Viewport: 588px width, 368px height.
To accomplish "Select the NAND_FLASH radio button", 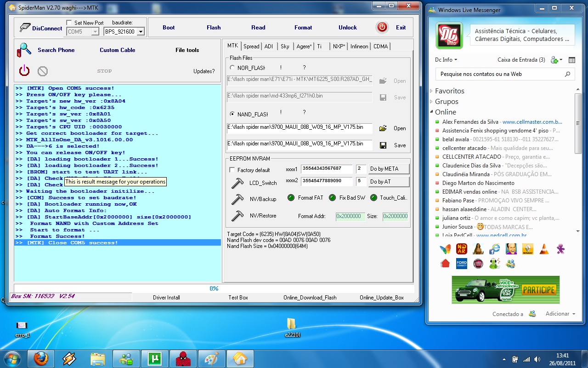I will 232,114.
